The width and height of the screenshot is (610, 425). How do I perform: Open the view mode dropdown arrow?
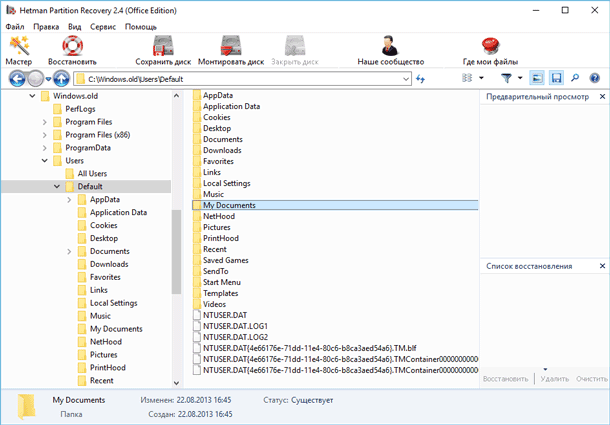(481, 78)
